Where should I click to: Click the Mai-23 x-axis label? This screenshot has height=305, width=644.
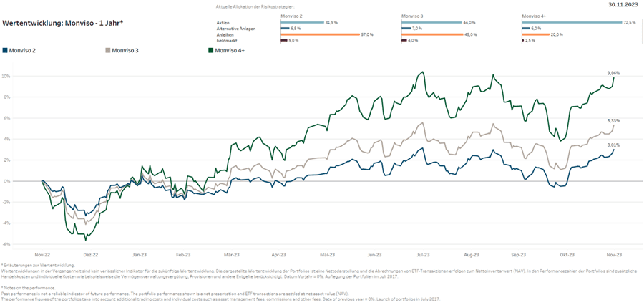point(327,255)
